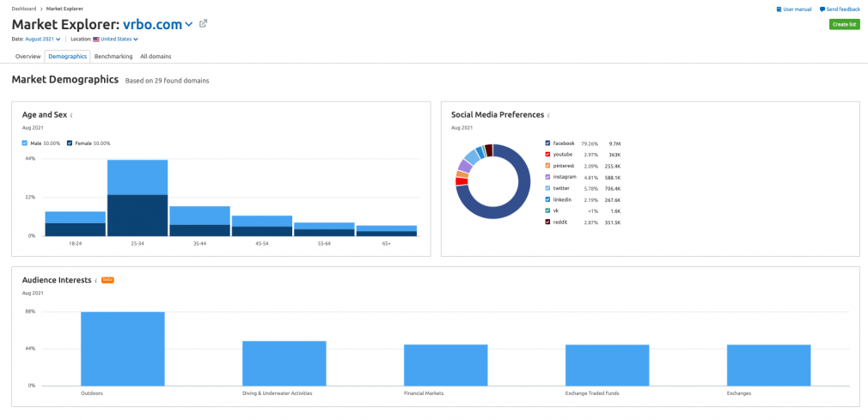Toggle the Male legend checkbox
Image resolution: width=868 pixels, height=420 pixels.
pos(24,143)
